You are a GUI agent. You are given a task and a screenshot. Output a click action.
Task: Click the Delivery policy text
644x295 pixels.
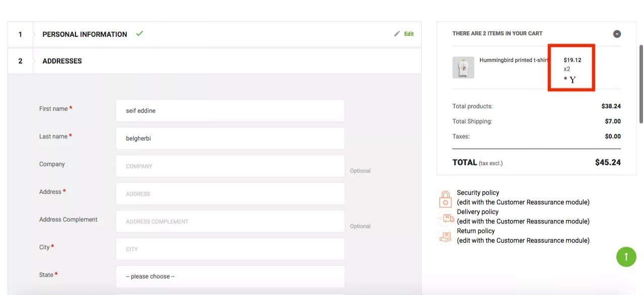coord(477,212)
